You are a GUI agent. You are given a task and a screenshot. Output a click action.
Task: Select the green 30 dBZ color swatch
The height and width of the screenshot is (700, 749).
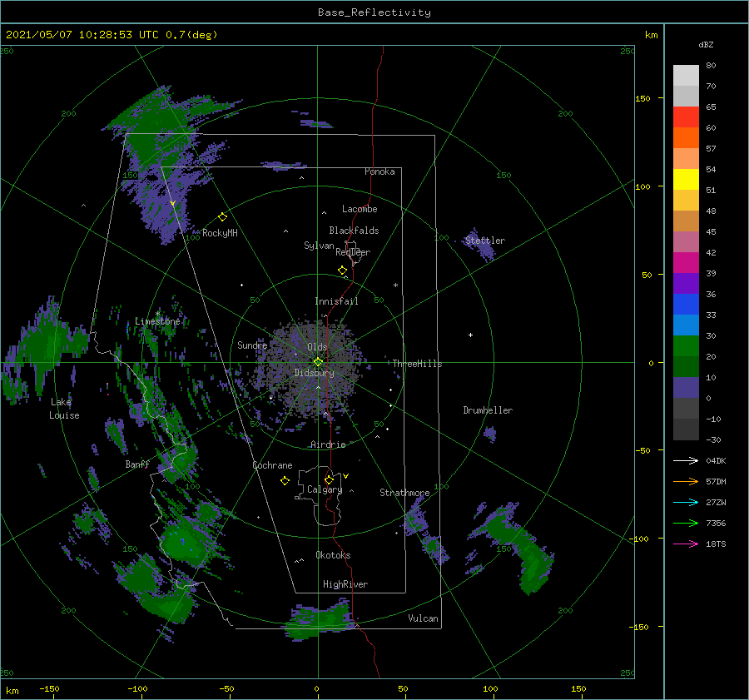tap(686, 345)
